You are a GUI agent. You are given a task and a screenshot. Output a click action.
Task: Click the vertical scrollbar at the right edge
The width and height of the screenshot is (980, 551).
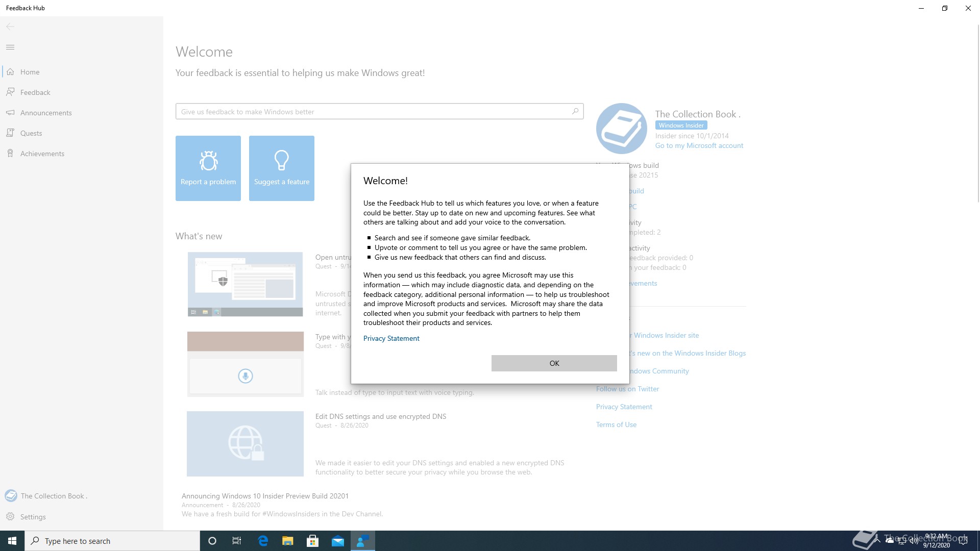click(x=977, y=112)
